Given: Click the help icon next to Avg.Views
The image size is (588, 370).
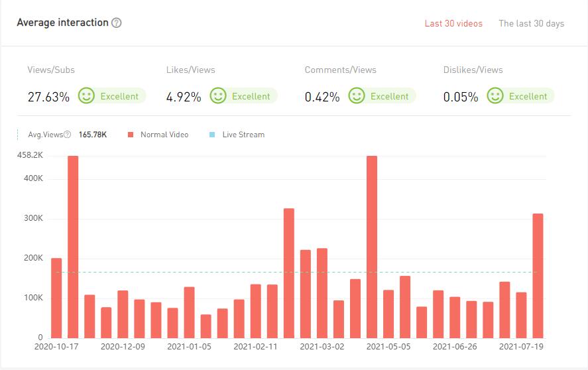Looking at the screenshot, I should (x=68, y=135).
